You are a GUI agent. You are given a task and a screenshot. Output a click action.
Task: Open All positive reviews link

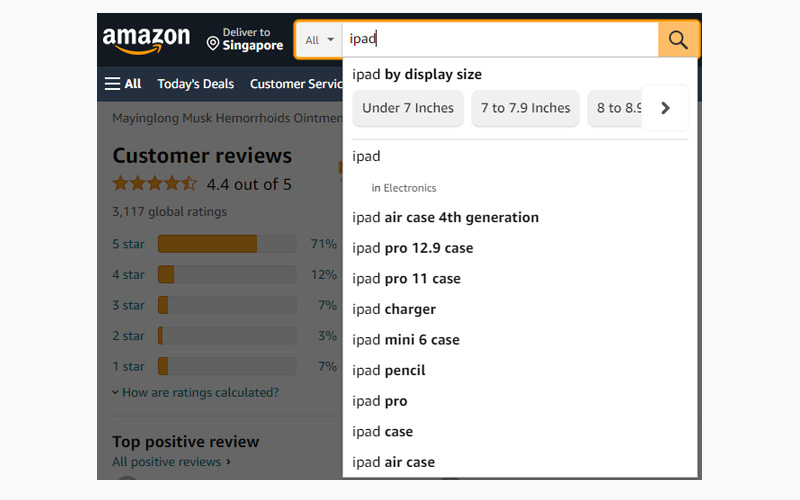(x=167, y=462)
